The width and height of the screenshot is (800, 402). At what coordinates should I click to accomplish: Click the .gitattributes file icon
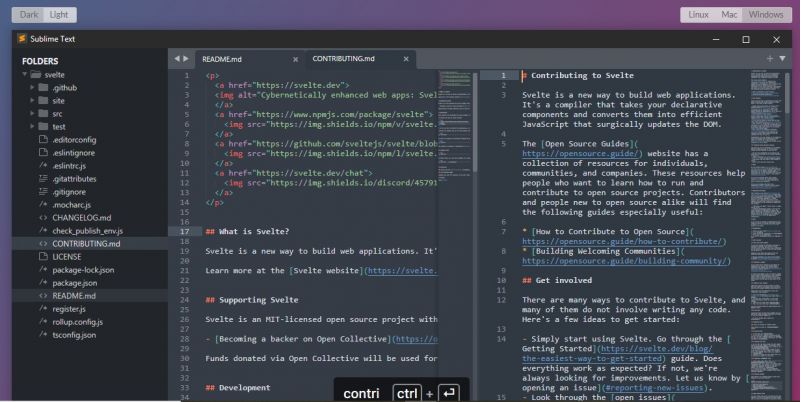click(43, 179)
